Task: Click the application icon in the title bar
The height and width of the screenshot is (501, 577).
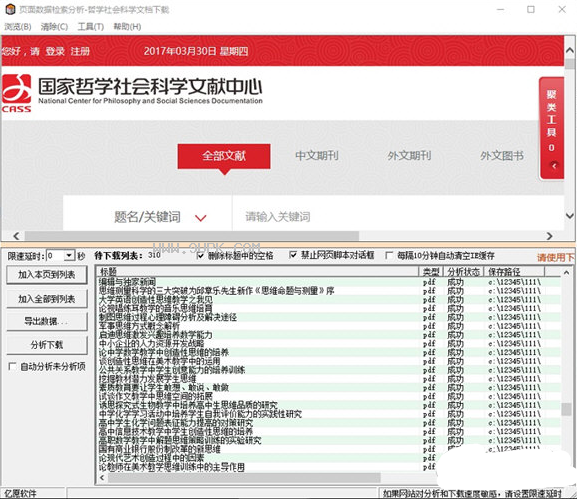Action: coord(10,9)
